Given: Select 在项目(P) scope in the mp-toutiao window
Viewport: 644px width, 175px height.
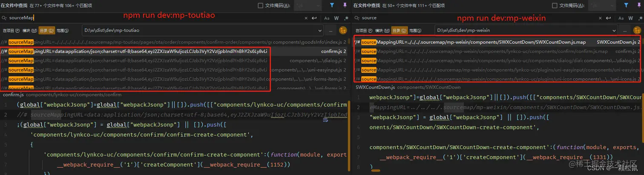Looking at the screenshot, I should (x=11, y=31).
